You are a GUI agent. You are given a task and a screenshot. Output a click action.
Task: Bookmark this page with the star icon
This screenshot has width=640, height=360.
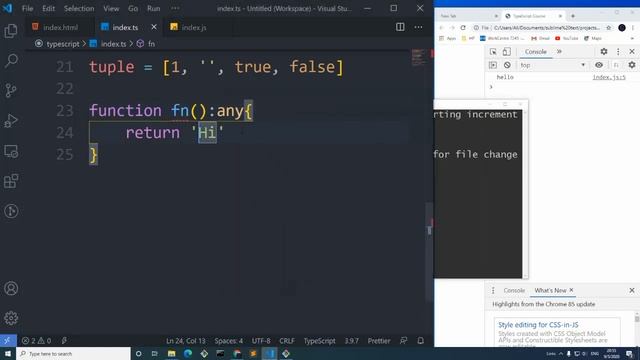(609, 28)
